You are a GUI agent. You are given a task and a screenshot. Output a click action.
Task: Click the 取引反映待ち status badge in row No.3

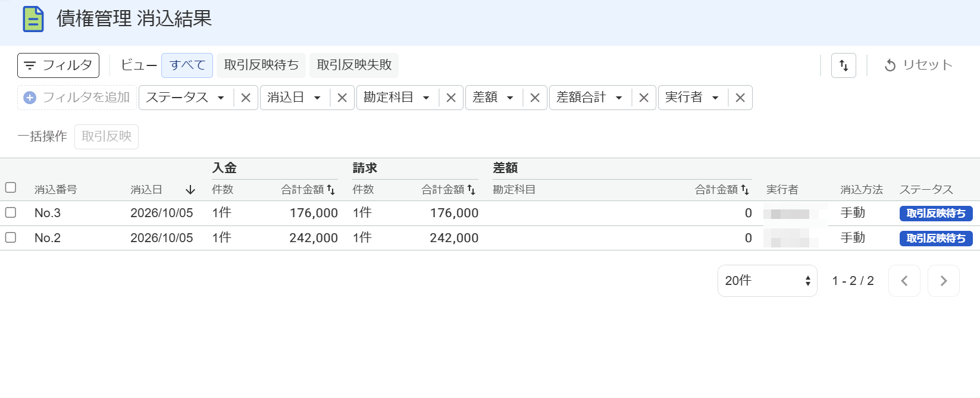936,214
